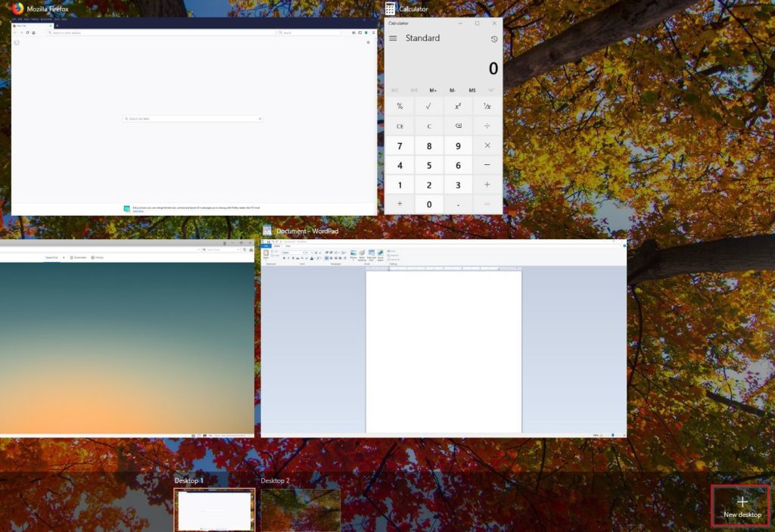The image size is (775, 532).
Task: Click the decimal point key in Calculator
Action: (458, 204)
